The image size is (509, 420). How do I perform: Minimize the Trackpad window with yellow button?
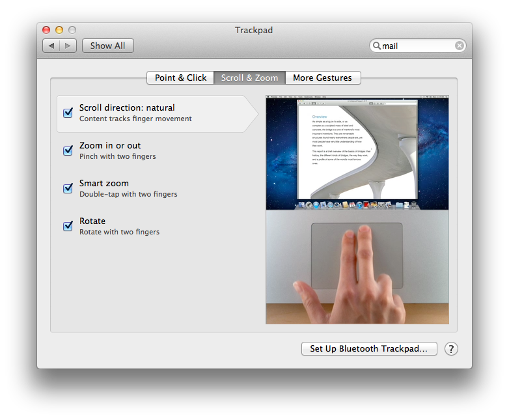(59, 30)
